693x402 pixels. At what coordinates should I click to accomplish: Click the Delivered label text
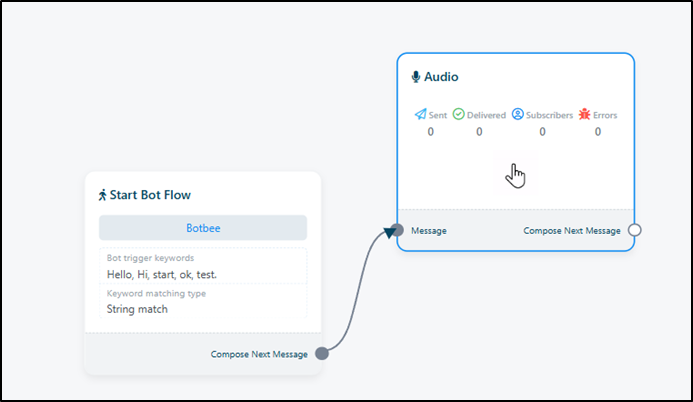tap(487, 115)
